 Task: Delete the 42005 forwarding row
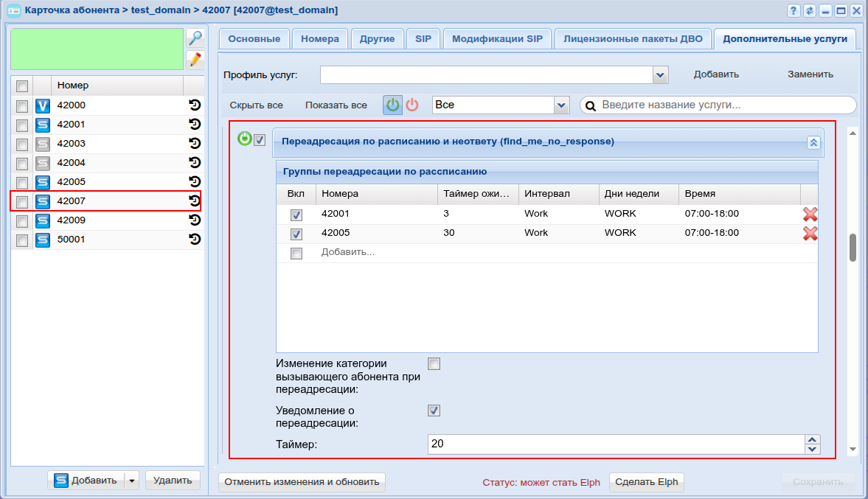coord(810,234)
